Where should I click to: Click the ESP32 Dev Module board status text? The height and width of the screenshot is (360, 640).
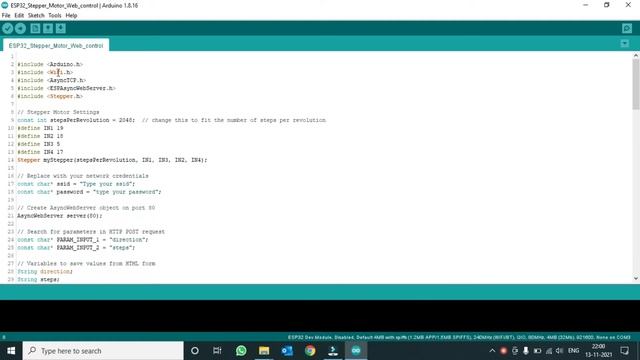459,338
